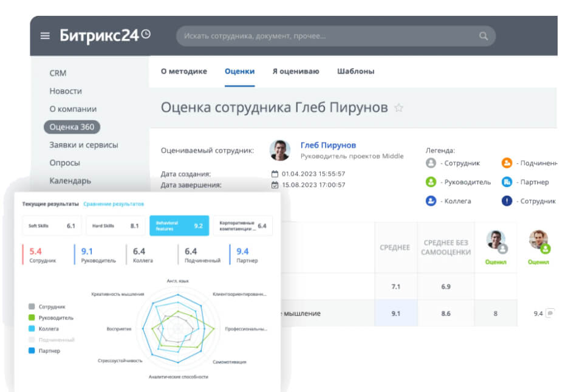Click the Самомотивация radar axis label

pos(230,362)
